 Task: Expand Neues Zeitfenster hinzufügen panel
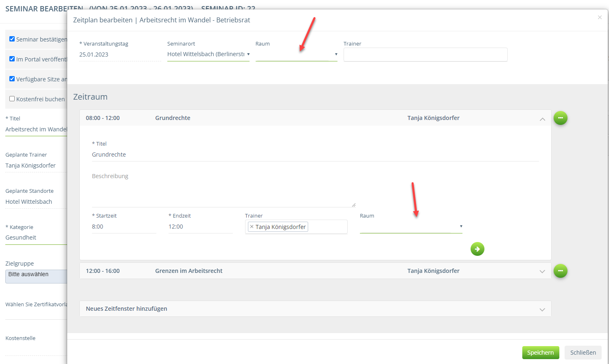(542, 309)
